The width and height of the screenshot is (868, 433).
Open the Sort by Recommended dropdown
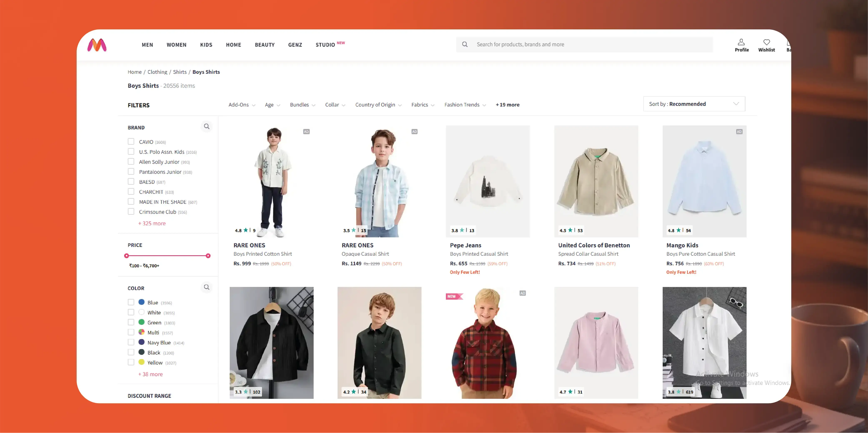coord(693,104)
